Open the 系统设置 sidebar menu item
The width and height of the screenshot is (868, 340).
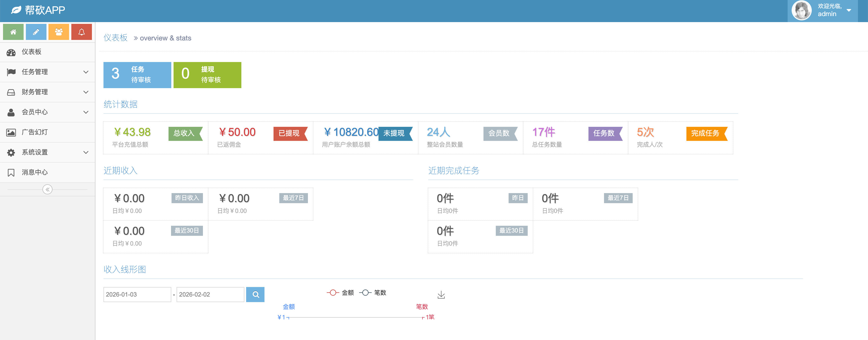(47, 152)
